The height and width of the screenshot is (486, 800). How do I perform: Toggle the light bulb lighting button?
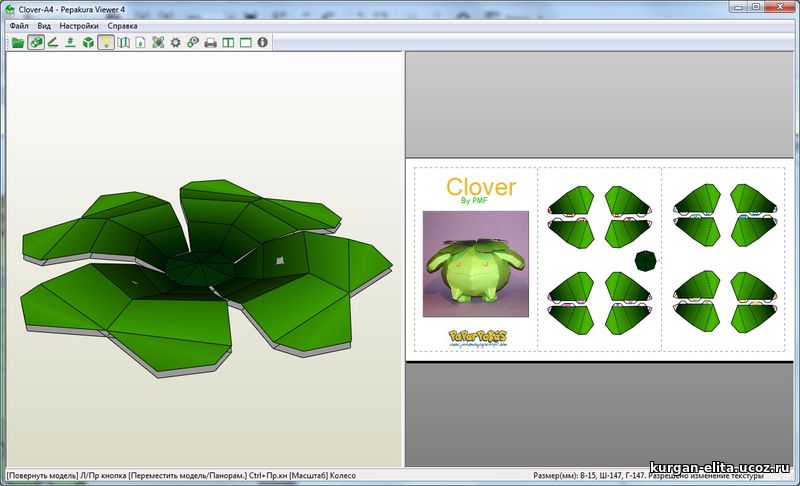106,42
